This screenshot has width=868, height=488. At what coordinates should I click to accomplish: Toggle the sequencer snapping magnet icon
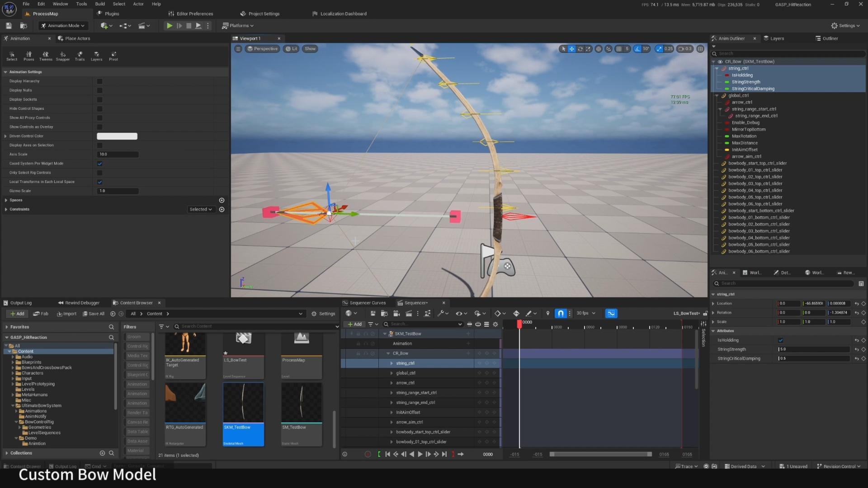(561, 313)
